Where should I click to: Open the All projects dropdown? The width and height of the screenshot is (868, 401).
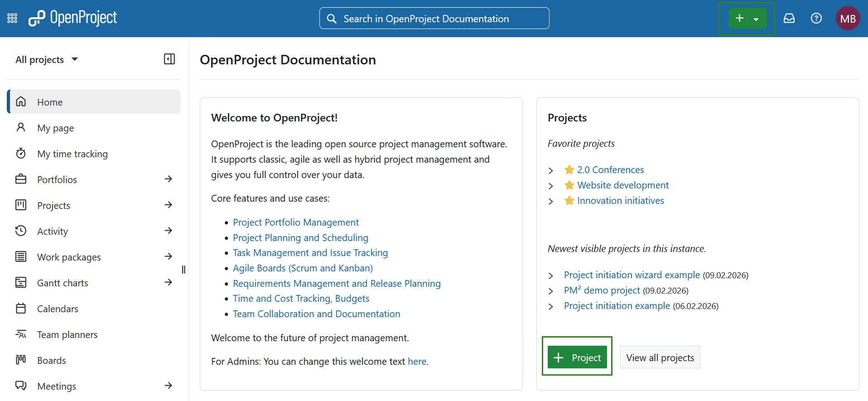click(x=47, y=59)
